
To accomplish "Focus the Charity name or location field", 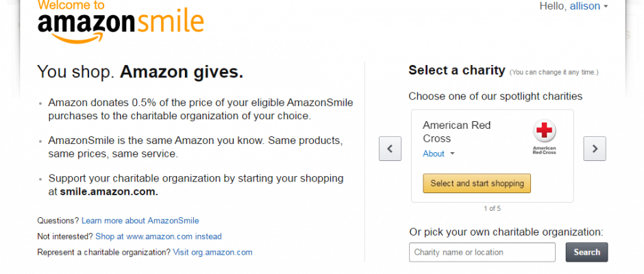I will coord(482,252).
